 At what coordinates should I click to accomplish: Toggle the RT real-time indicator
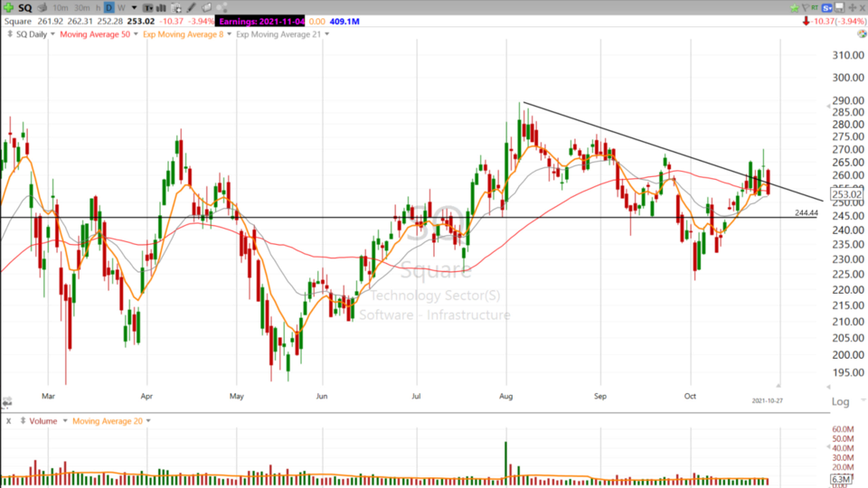[815, 7]
